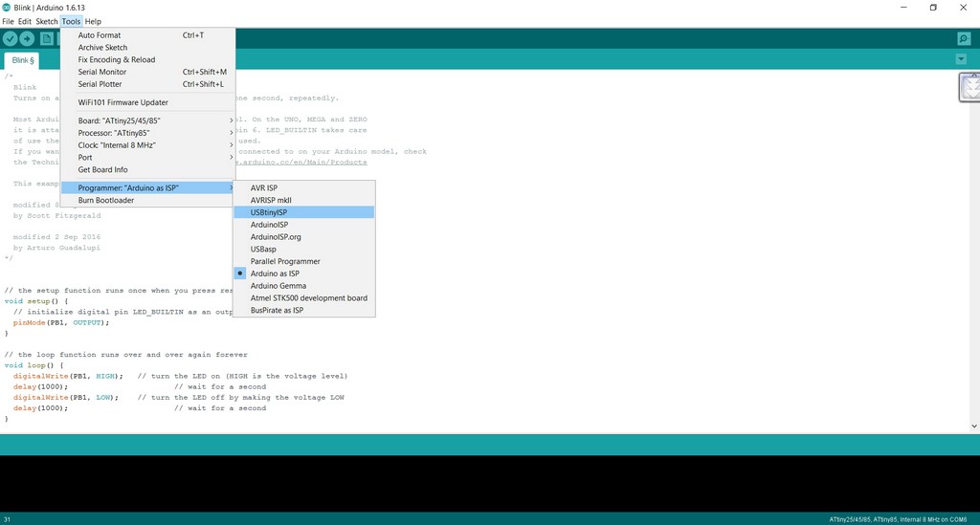Image resolution: width=980 pixels, height=525 pixels.
Task: Expand Programmer Arduino as ISP submenu
Action: click(147, 187)
